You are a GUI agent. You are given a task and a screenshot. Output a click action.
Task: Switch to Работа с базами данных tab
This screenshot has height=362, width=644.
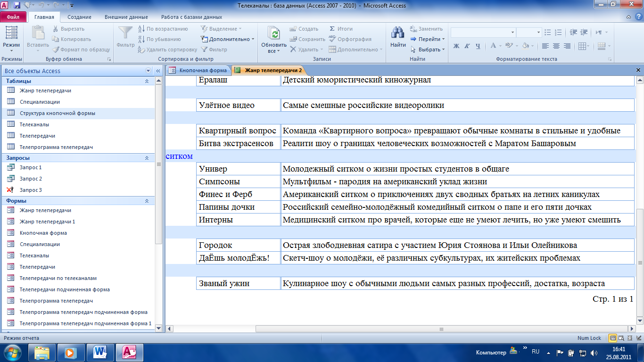pyautogui.click(x=191, y=17)
